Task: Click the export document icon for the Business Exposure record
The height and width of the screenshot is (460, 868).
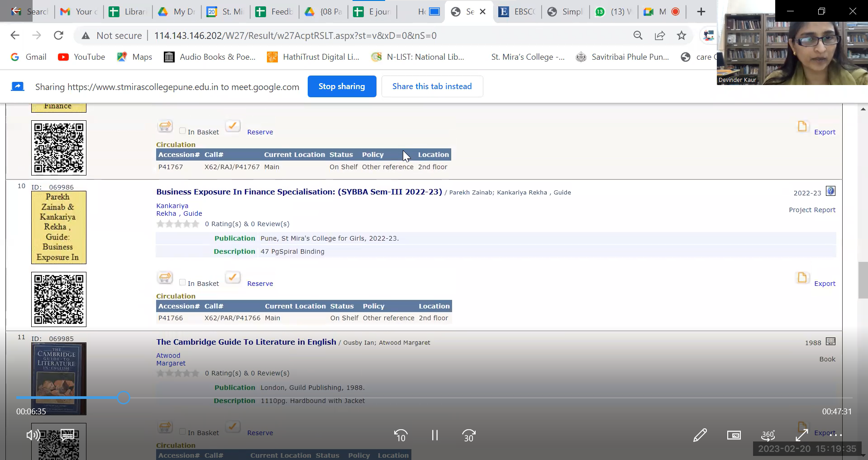Action: click(802, 278)
